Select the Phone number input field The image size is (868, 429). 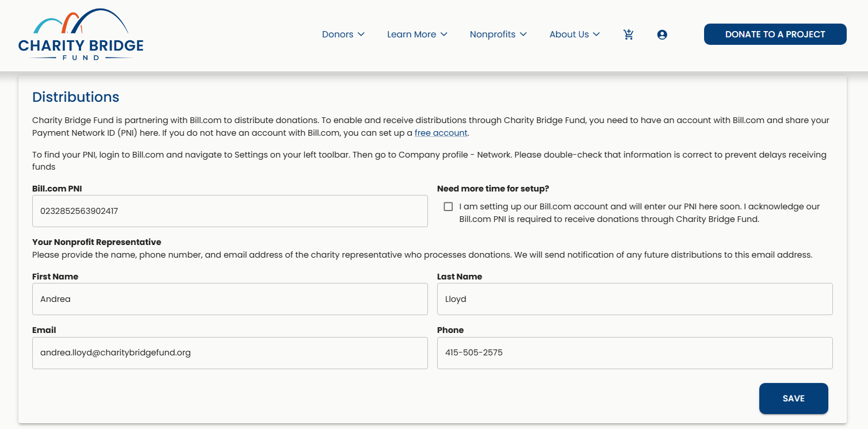coord(635,353)
